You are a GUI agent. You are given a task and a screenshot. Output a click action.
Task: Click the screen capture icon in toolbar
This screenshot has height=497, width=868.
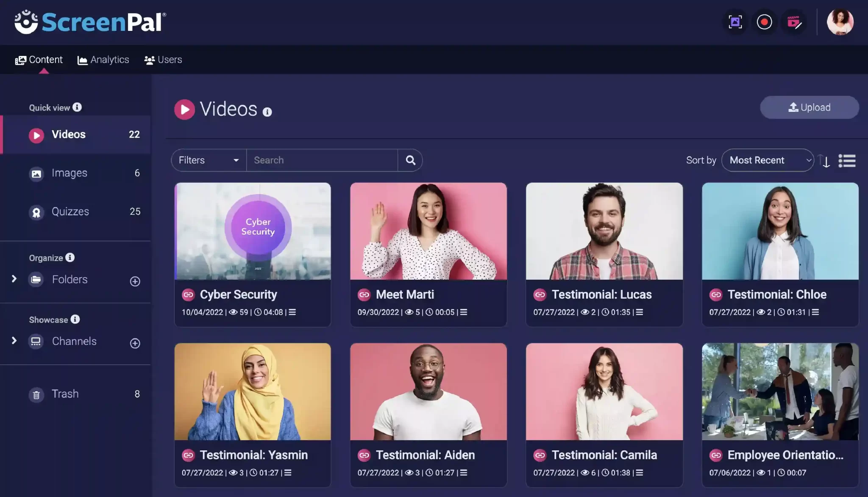(734, 21)
